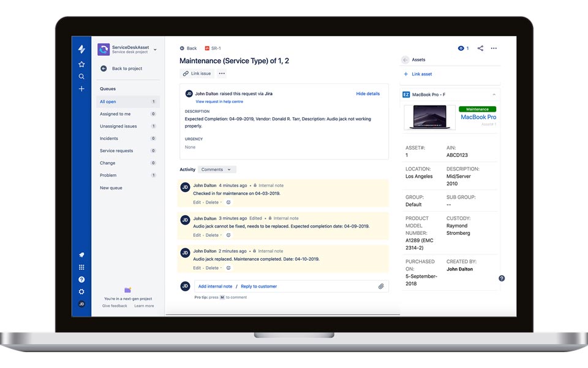
Task: Open more options beside Link issue
Action: (x=221, y=73)
